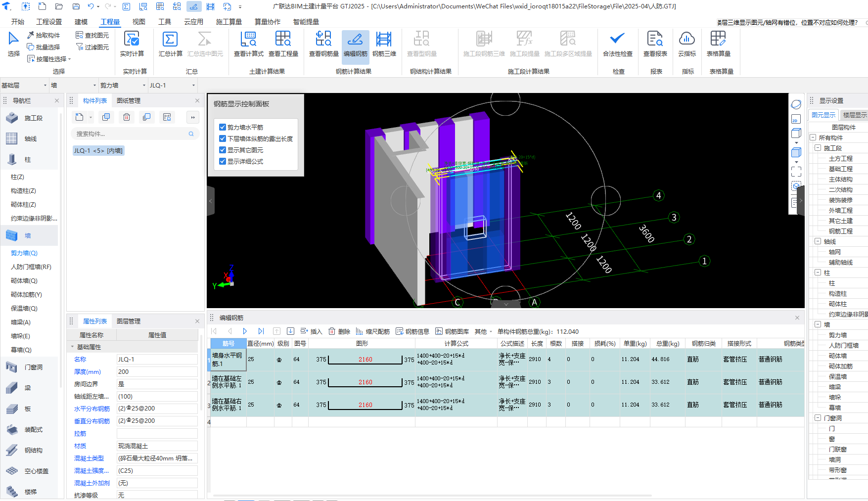The image size is (868, 501).
Task: Click the new component icon in 构件列表
Action: (x=80, y=117)
